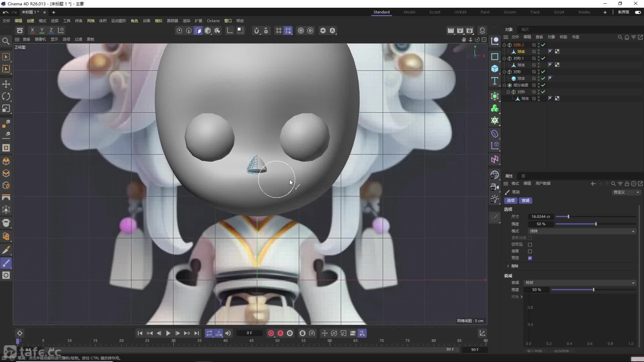Toggle timeline sound speaker icon
The width and height of the screenshot is (644, 362).
[228, 333]
